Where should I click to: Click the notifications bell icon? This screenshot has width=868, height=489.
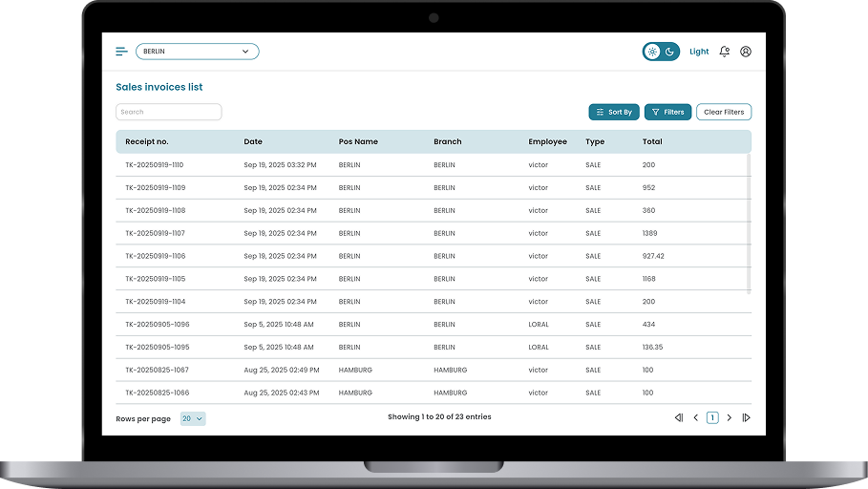724,52
